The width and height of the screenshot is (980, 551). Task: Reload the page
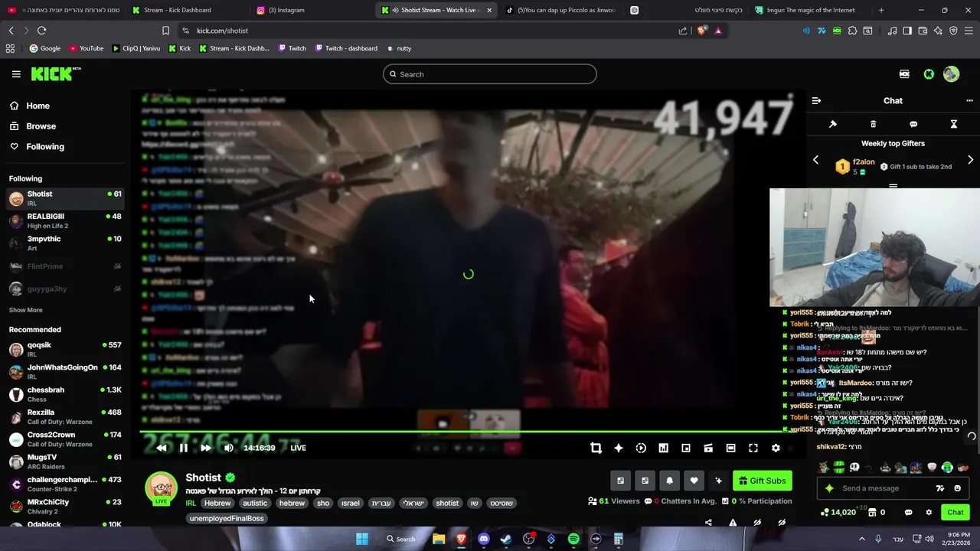coord(41,31)
